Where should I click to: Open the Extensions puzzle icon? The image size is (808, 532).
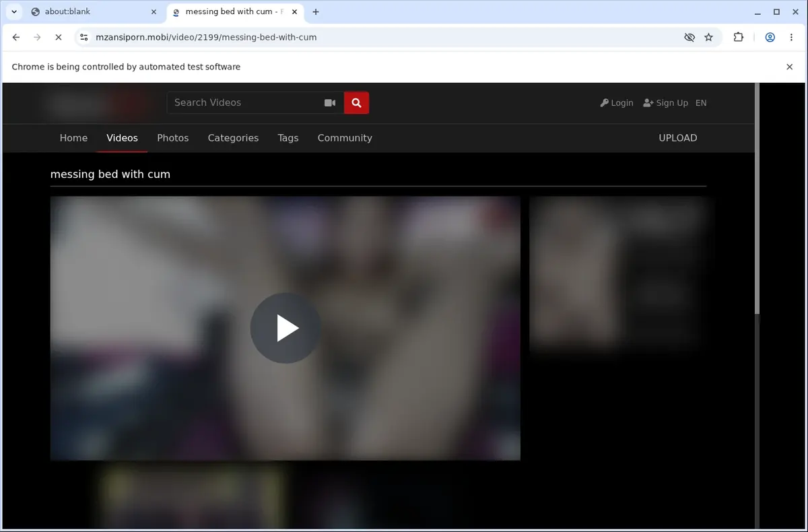[739, 38]
